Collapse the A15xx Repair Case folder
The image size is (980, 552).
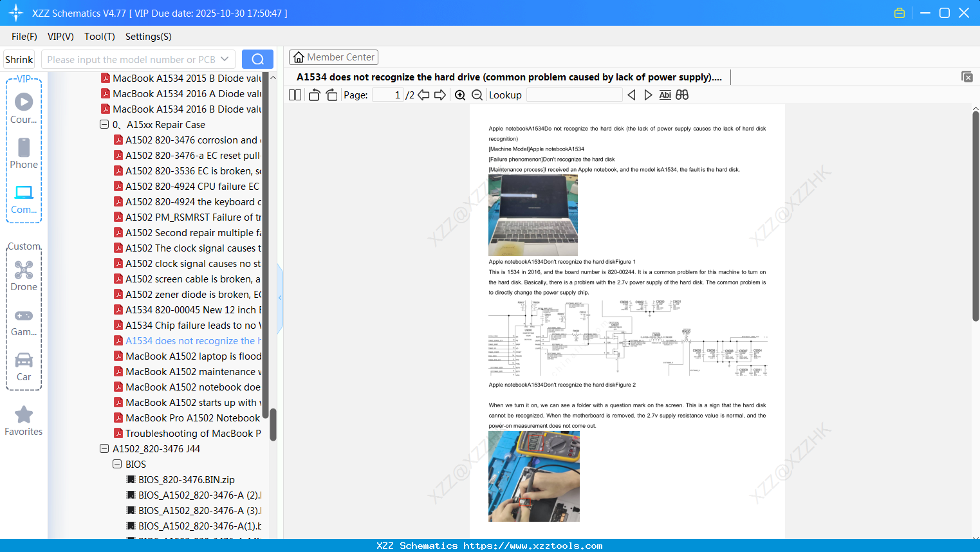(x=104, y=124)
